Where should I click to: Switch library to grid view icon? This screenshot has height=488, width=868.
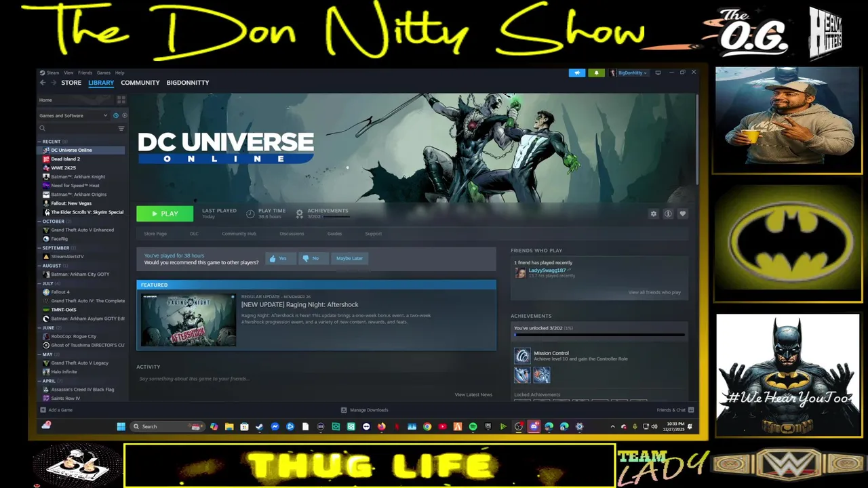[121, 100]
